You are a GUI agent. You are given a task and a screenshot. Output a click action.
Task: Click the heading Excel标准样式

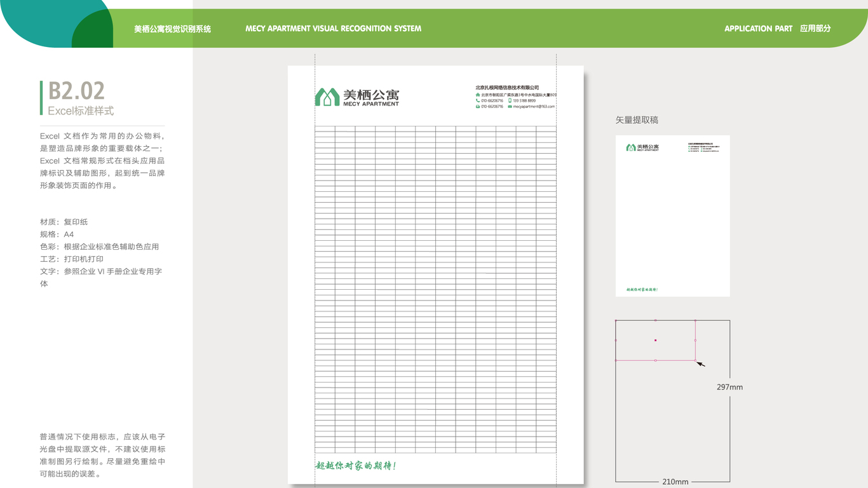pos(81,111)
